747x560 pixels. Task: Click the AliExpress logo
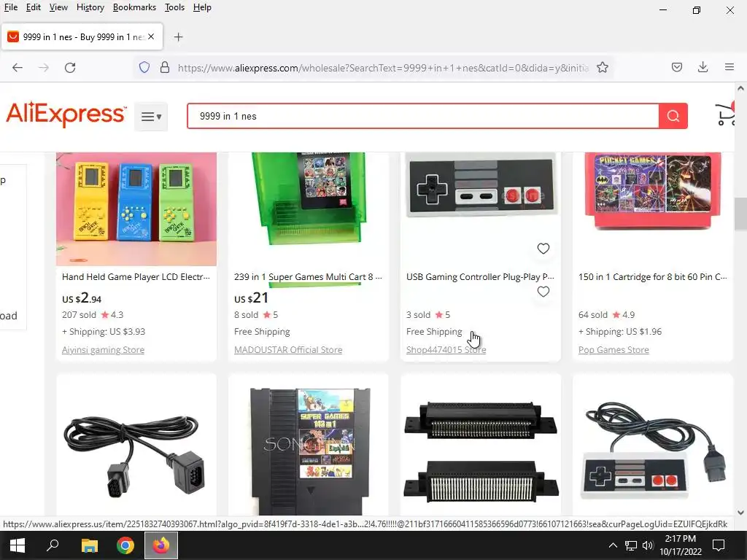point(66,114)
